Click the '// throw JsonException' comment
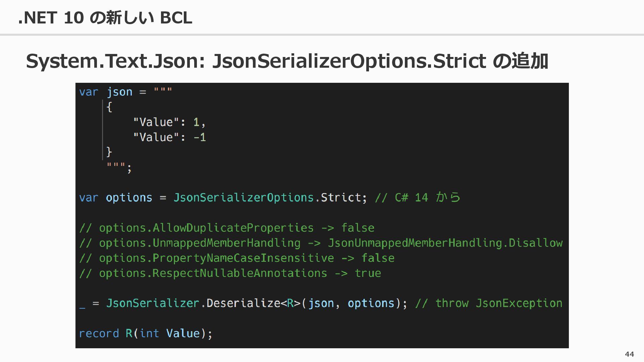Viewport: 644px width, 362px height. 489,303
